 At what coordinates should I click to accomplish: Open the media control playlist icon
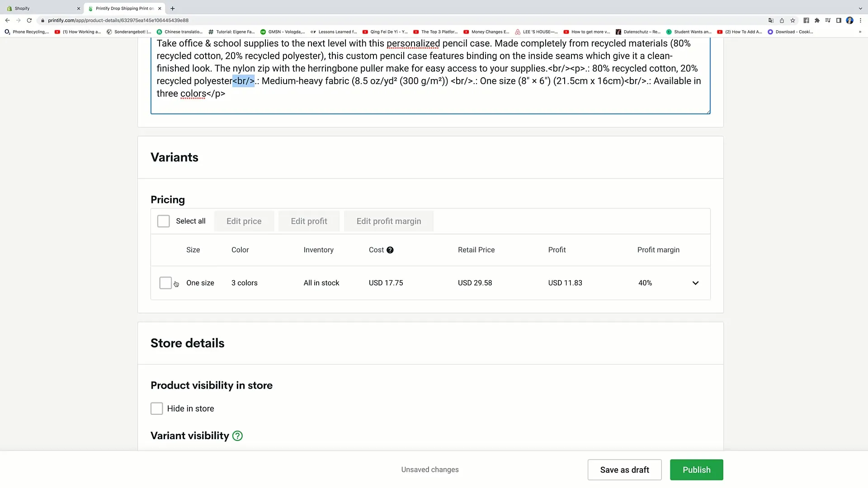[x=828, y=20]
